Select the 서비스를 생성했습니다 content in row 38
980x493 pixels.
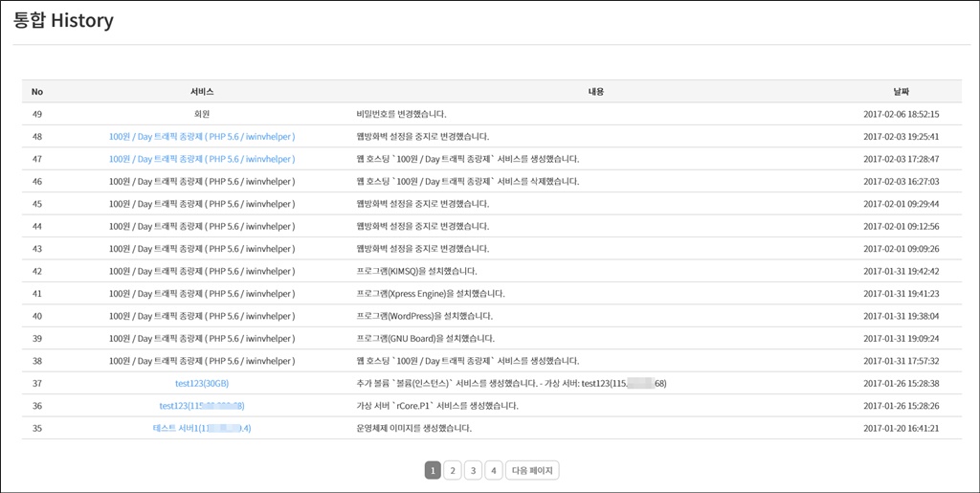[467, 361]
